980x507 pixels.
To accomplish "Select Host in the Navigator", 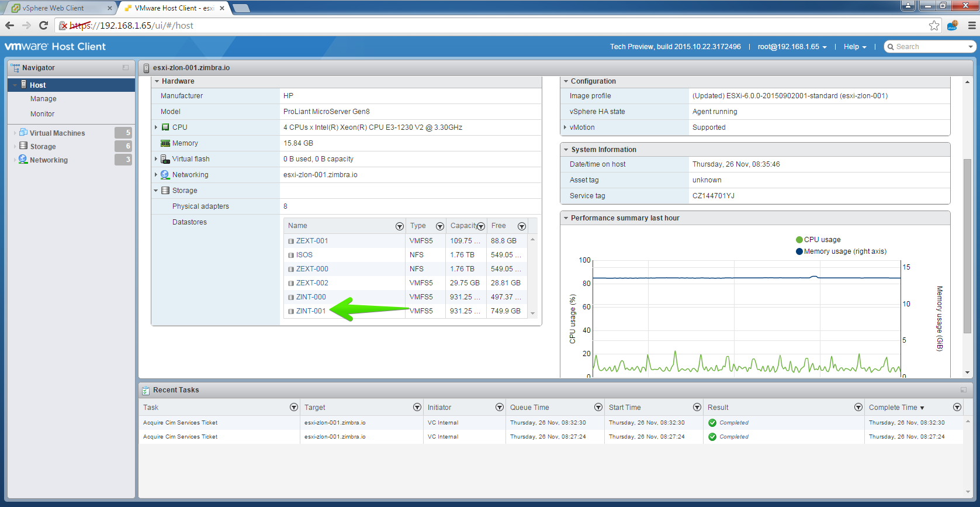I will point(71,85).
